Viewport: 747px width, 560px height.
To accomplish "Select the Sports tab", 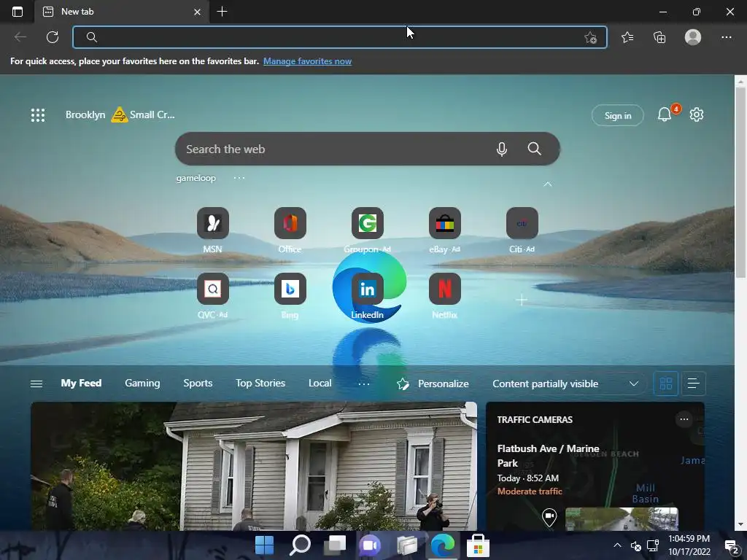I will (198, 384).
